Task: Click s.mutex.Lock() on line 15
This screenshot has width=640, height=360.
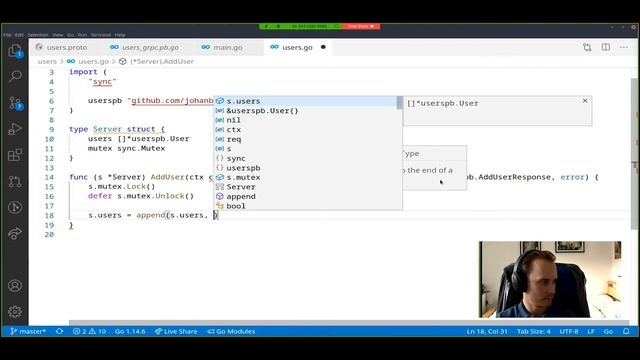Action: click(x=122, y=187)
